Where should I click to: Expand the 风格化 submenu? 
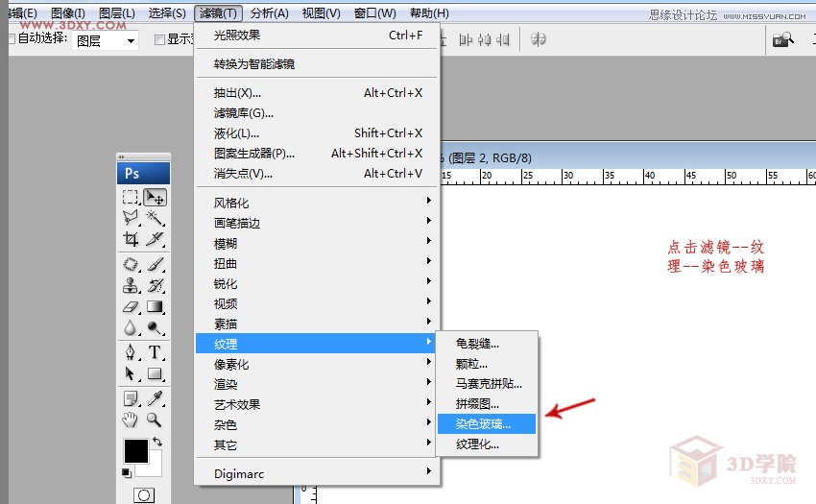[x=318, y=203]
